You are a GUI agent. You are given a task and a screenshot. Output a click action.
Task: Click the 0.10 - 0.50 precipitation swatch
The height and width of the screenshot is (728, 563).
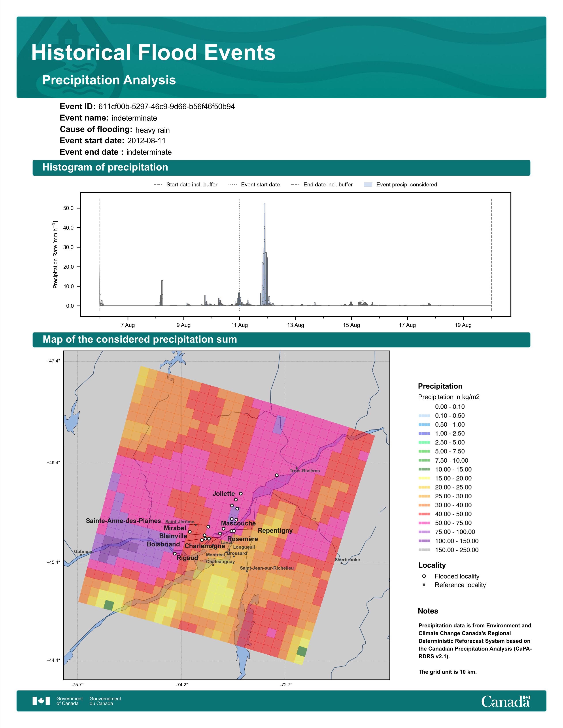pyautogui.click(x=424, y=416)
